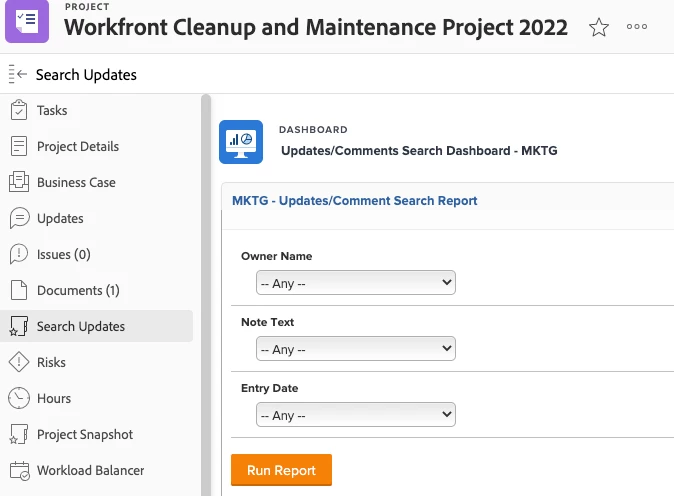Click the blue dashboard monitor icon
674x496 pixels.
pyautogui.click(x=241, y=142)
